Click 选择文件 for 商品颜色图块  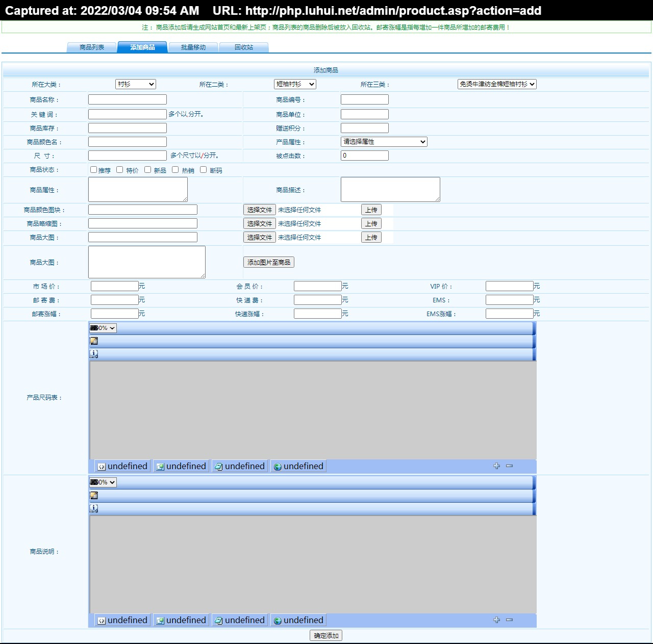point(260,210)
